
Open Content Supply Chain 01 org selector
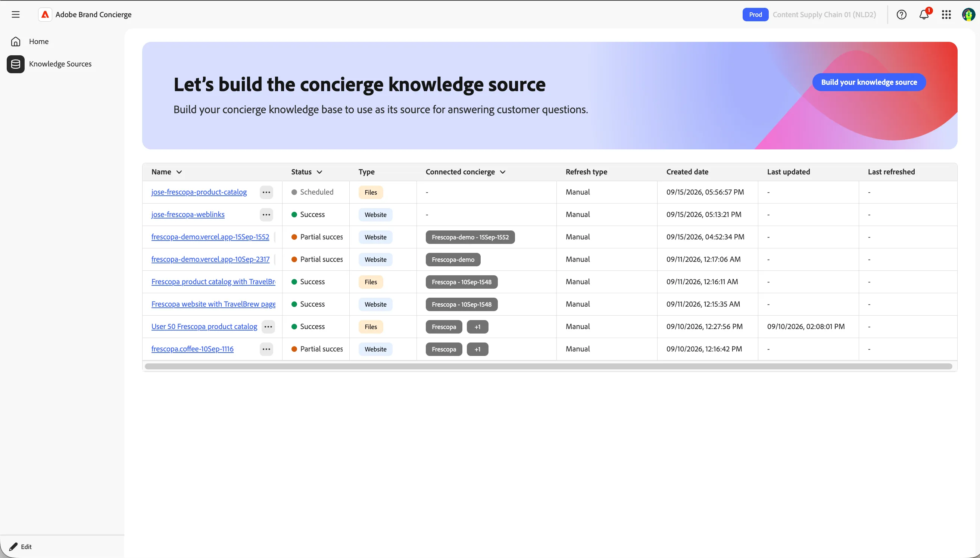pyautogui.click(x=824, y=15)
